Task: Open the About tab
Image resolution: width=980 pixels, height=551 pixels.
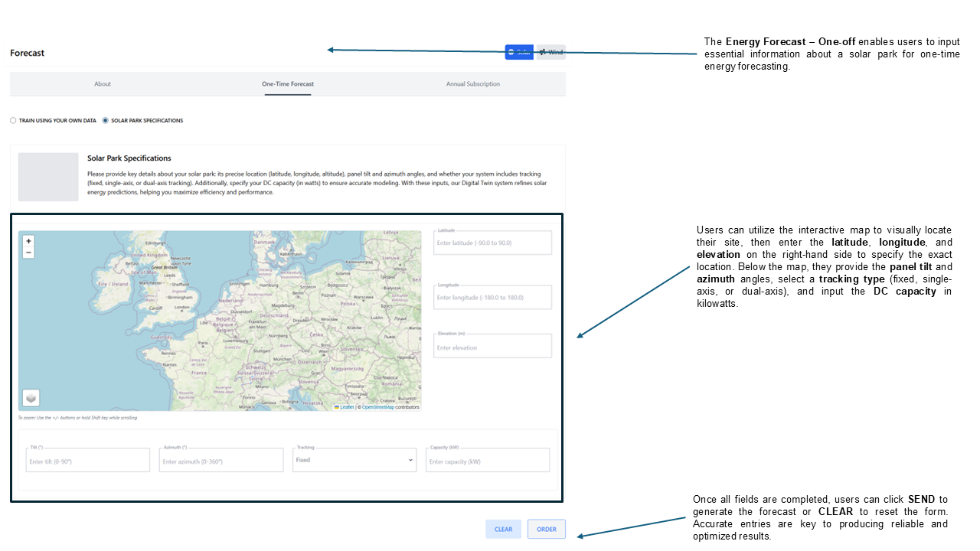Action: 103,84
